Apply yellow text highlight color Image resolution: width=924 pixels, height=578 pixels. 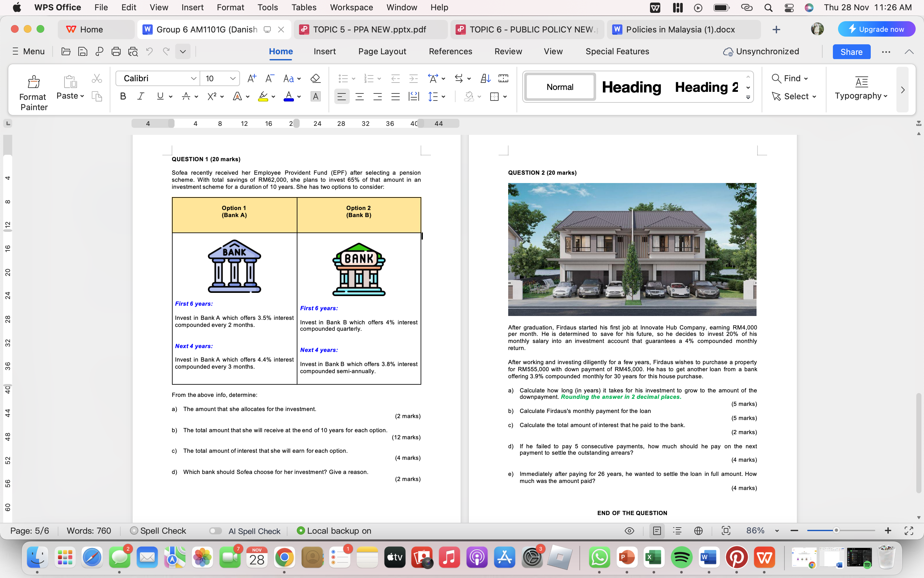(x=263, y=96)
